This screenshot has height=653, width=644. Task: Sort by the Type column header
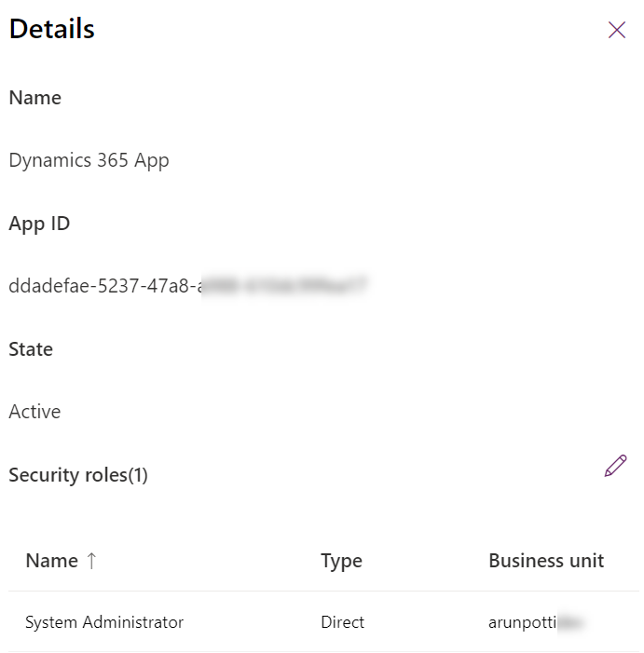[341, 561]
